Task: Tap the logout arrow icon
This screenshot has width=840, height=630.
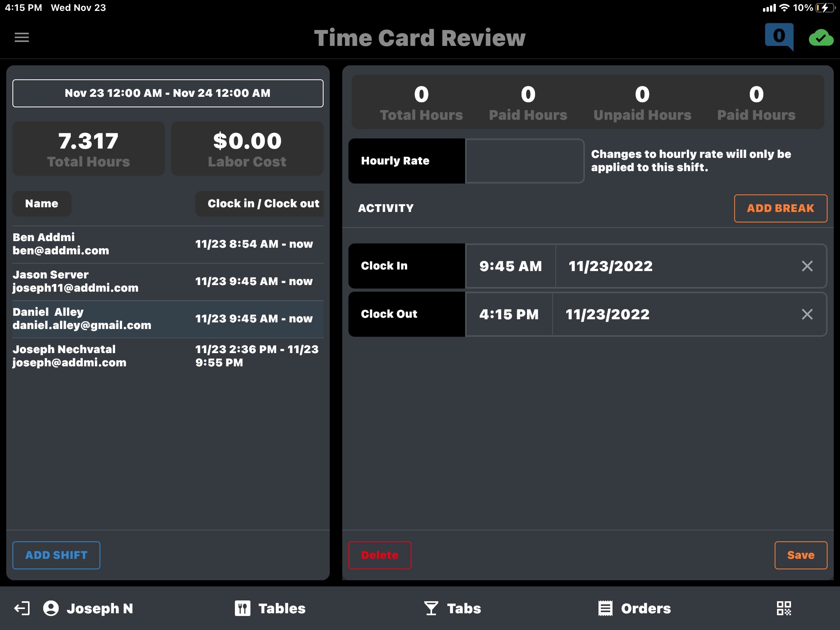Action: pyautogui.click(x=22, y=608)
